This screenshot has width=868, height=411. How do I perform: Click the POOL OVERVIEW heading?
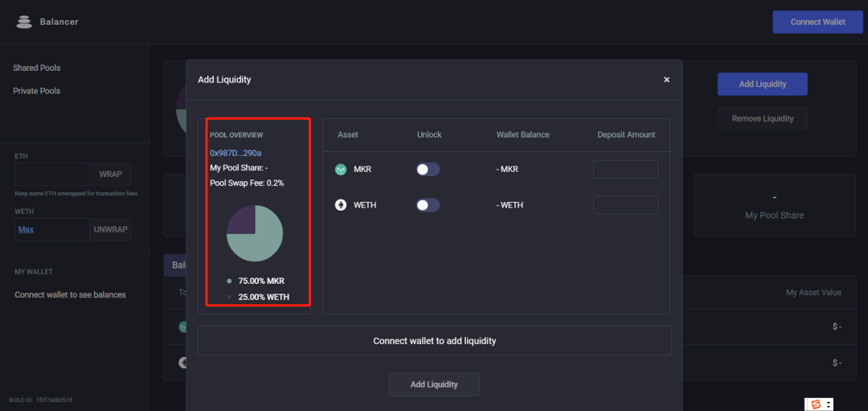[x=236, y=135]
